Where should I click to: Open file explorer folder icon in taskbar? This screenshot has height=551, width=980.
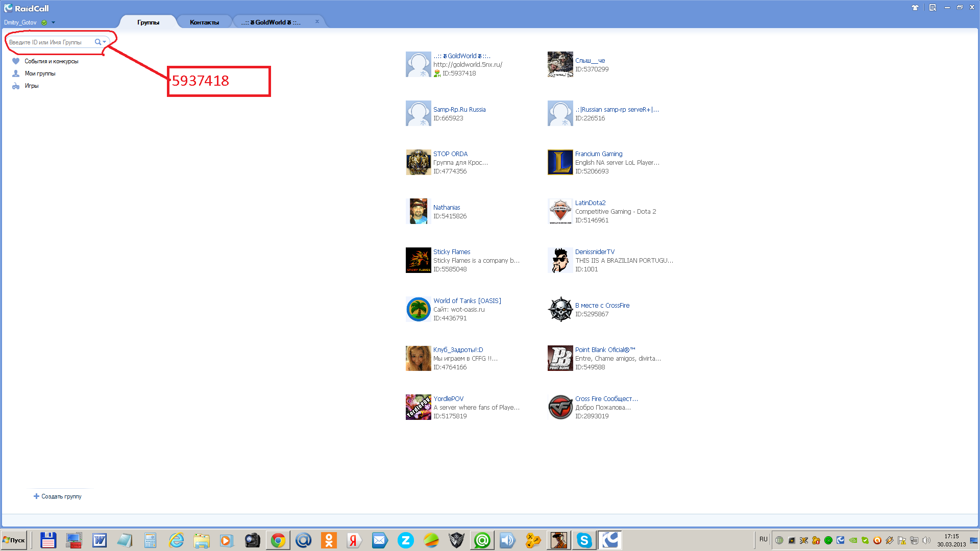202,540
